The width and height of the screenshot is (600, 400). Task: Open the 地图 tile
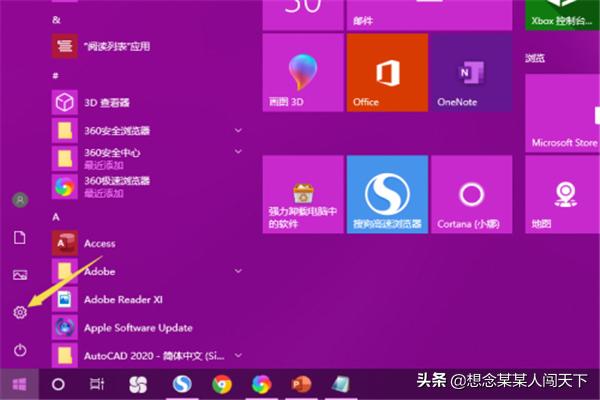coord(562,194)
